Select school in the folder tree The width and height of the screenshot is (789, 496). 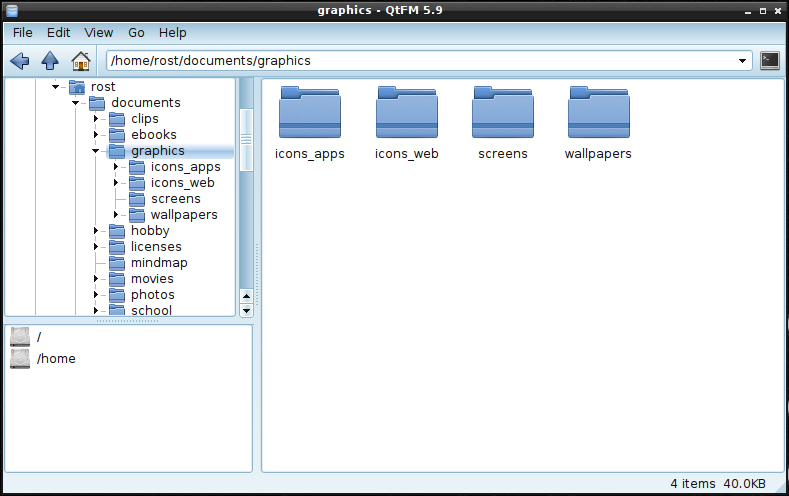[151, 310]
